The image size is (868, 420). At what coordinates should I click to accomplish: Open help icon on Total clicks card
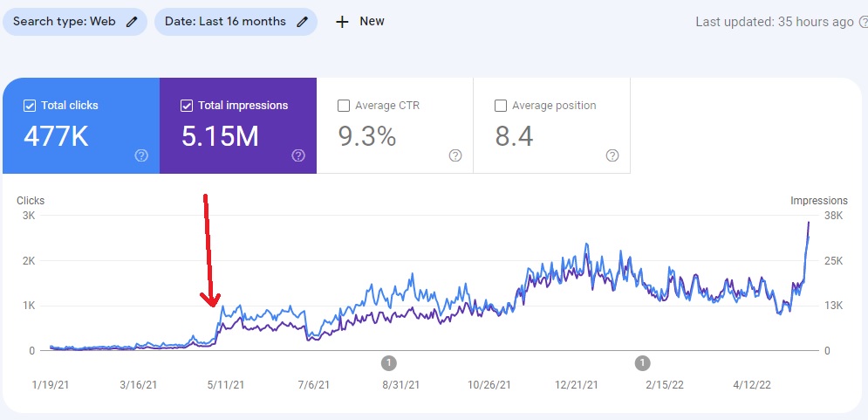pyautogui.click(x=141, y=155)
